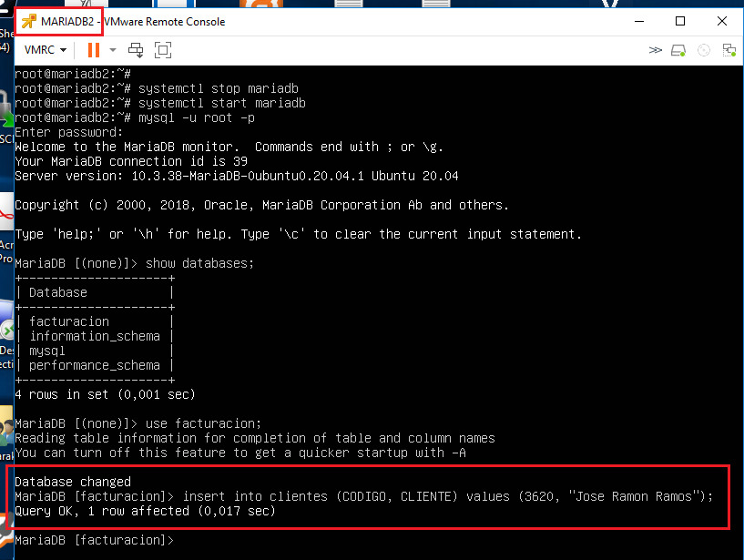Open the power options arrow beside Pause

[x=113, y=49]
